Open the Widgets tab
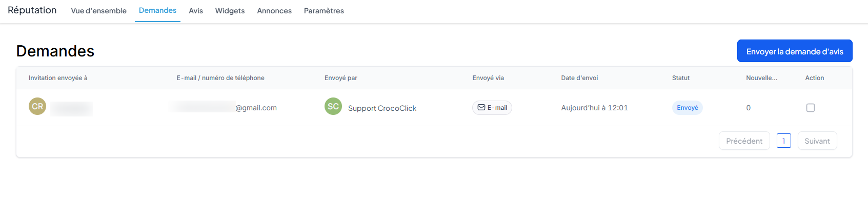This screenshot has width=868, height=216. [230, 11]
